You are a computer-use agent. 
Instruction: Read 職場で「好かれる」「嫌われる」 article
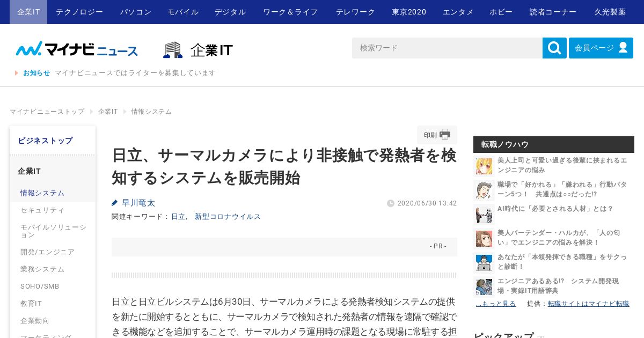tap(562, 189)
